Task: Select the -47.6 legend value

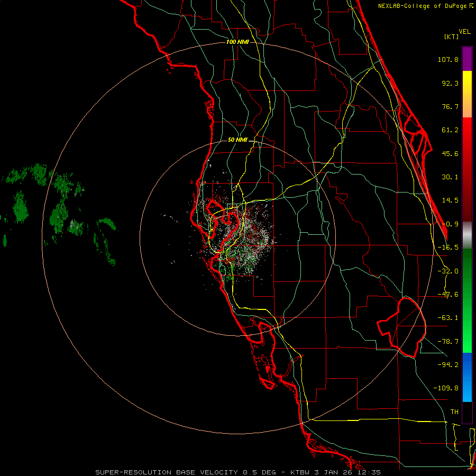Action: click(448, 295)
